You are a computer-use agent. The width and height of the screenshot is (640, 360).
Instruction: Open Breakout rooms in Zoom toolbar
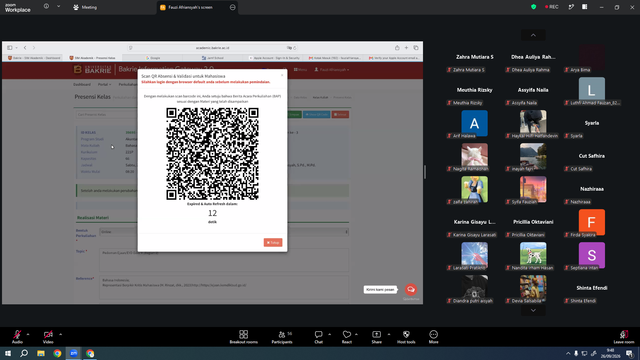[244, 337]
